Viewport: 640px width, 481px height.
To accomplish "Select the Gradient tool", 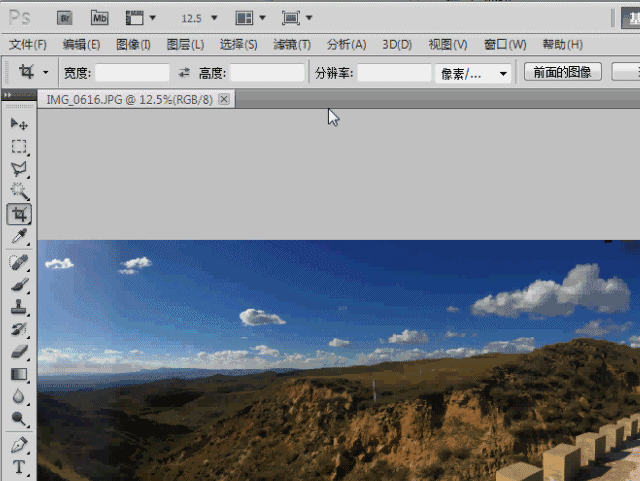I will tap(19, 374).
